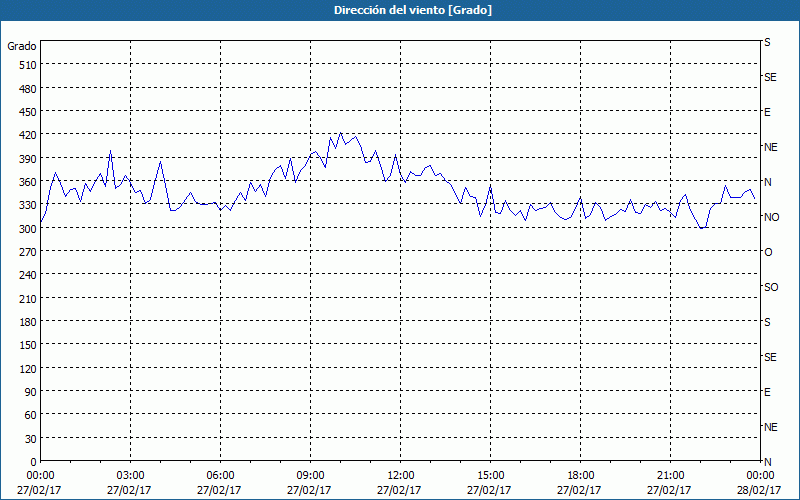Pick the 210 value on the y-axis
800x500 pixels.
(x=29, y=299)
